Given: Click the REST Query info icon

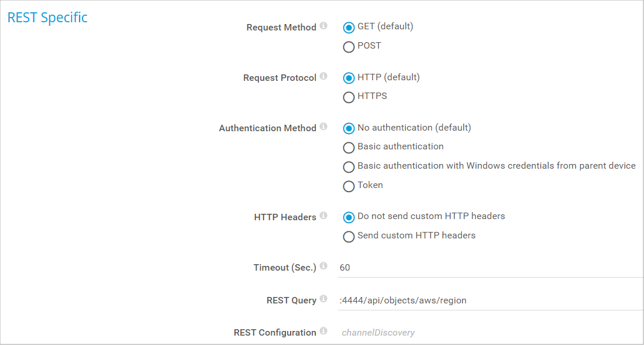Looking at the screenshot, I should tap(323, 299).
